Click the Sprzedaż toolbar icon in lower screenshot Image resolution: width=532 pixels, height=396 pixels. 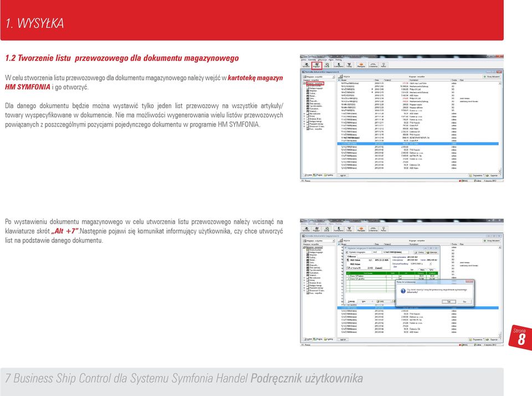tap(306, 229)
